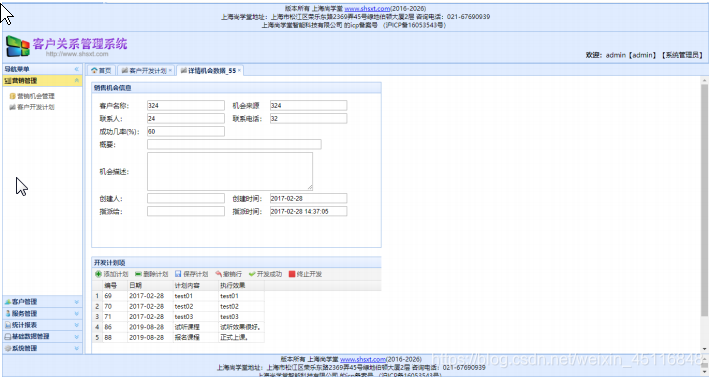Click the 创建人 input field

click(x=186, y=198)
